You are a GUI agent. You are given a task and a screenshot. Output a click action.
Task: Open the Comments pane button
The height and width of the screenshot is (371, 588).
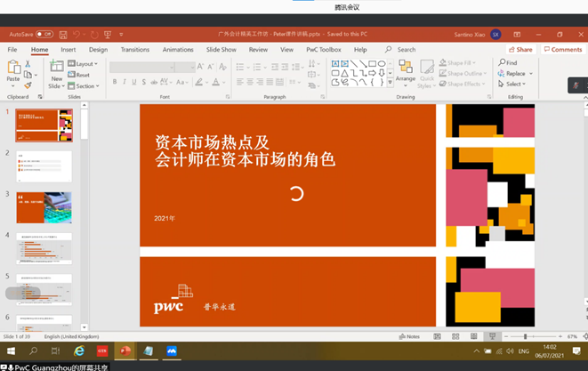[x=563, y=50]
